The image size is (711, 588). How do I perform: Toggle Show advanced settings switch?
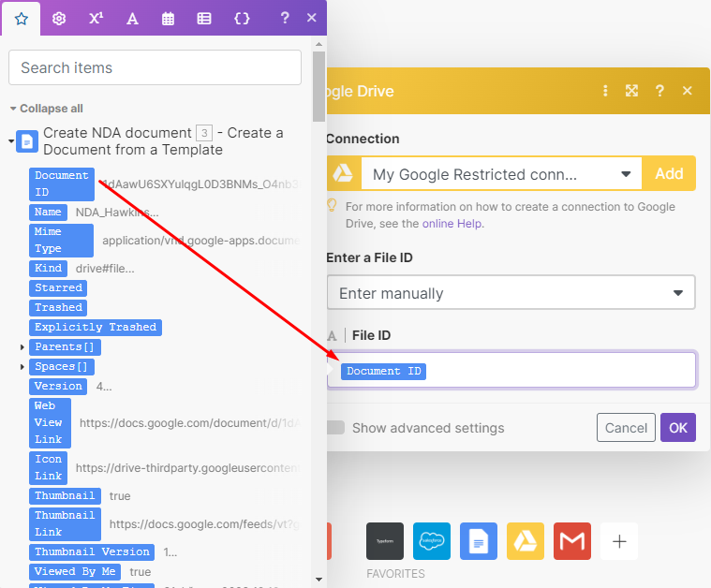pyautogui.click(x=335, y=428)
